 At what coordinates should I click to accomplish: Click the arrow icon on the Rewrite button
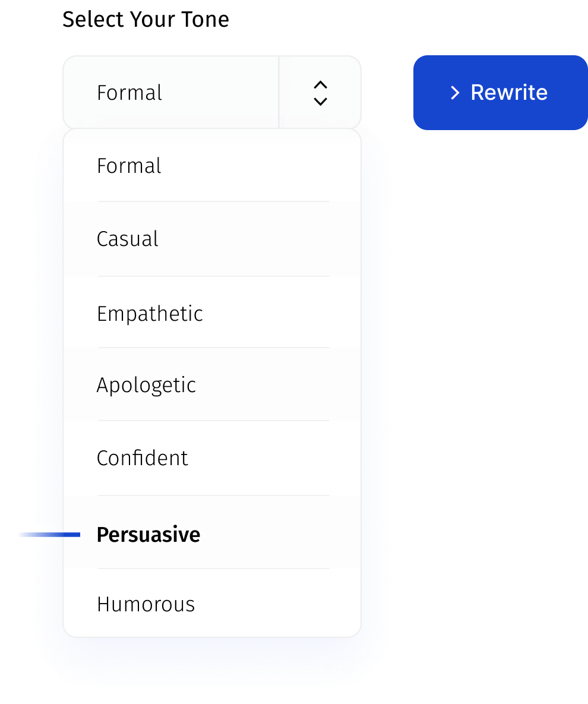pos(455,93)
